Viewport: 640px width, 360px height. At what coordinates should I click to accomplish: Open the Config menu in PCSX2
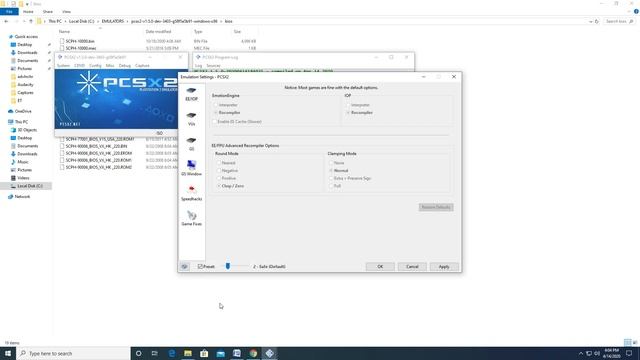[95, 65]
